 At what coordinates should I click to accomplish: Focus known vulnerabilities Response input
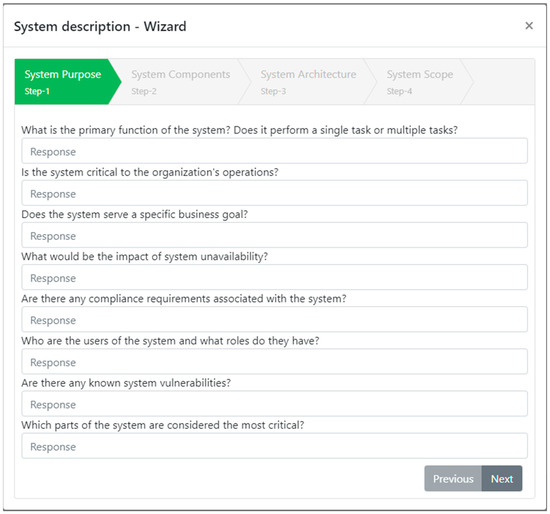point(274,404)
